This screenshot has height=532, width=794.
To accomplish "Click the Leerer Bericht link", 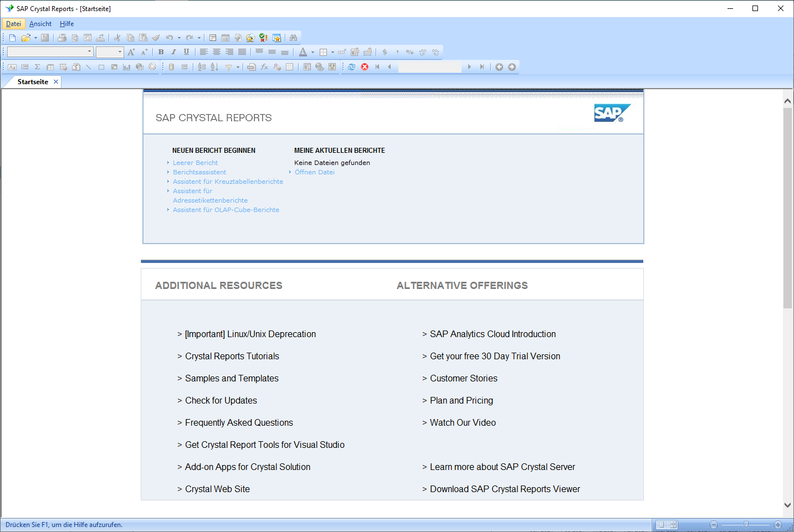I will [x=195, y=163].
